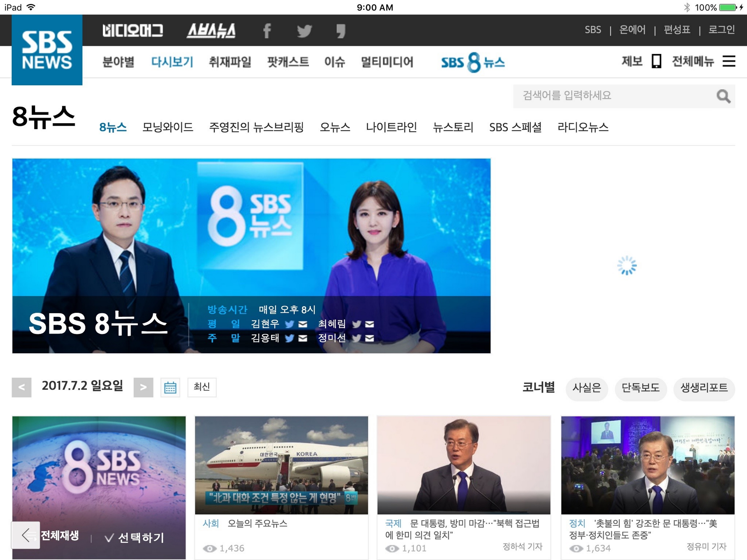Viewport: 747px width, 560px height.
Task: Open the 정치 story banquet thumbnail
Action: tap(648, 465)
